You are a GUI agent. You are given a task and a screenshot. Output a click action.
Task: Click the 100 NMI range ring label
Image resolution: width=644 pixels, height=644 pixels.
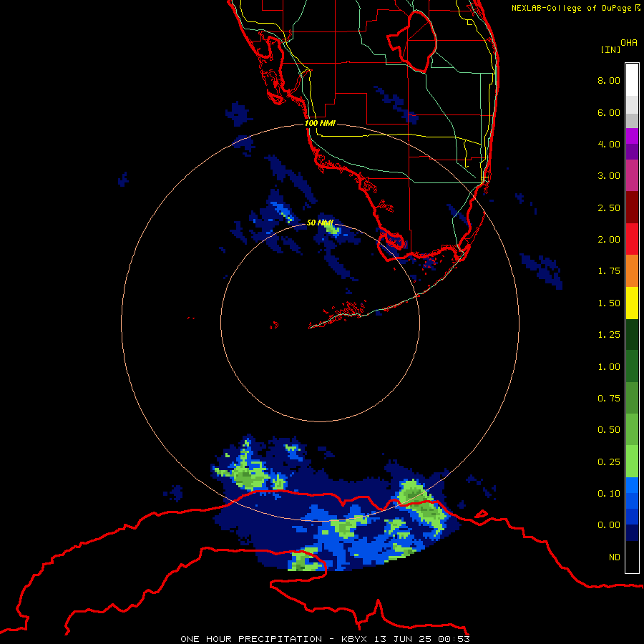click(x=320, y=123)
